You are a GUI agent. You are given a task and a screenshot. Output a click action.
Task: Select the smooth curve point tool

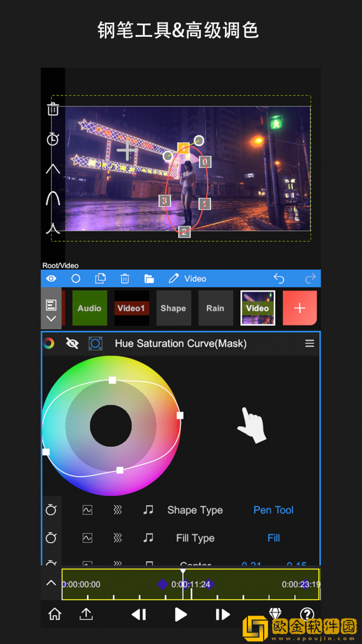tap(53, 199)
